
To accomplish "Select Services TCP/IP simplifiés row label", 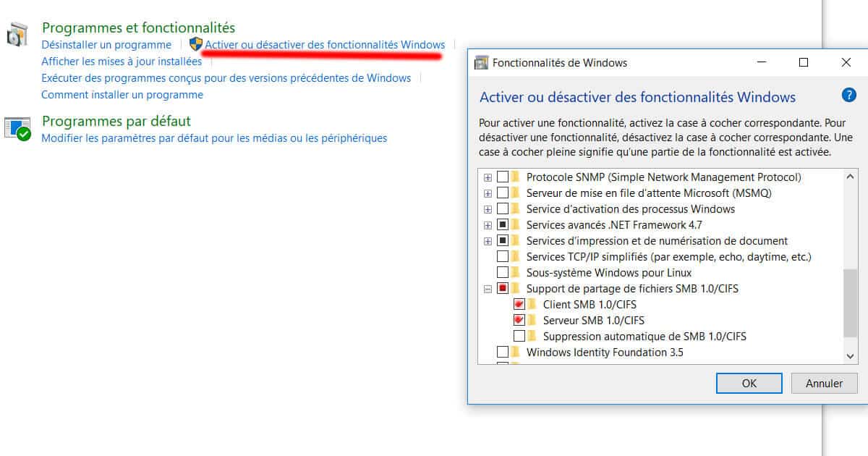I will coord(669,257).
